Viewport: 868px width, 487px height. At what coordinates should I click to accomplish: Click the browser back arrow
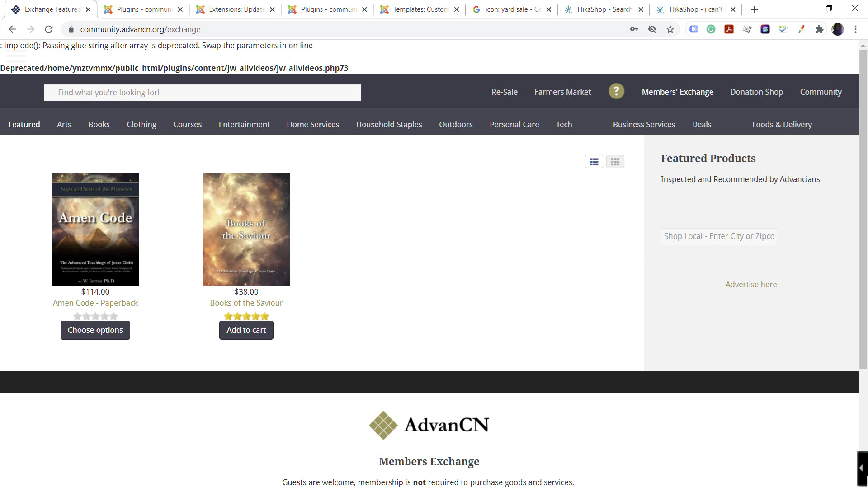point(12,29)
